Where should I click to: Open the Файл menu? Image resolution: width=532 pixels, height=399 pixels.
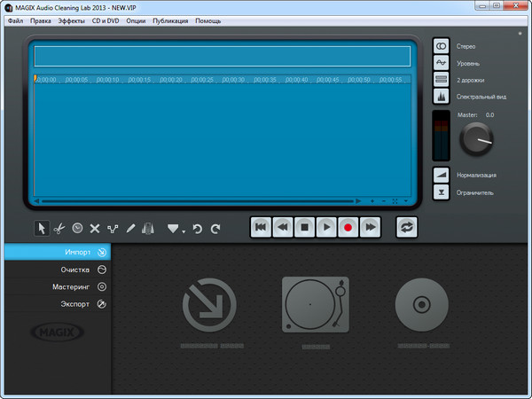pos(16,20)
